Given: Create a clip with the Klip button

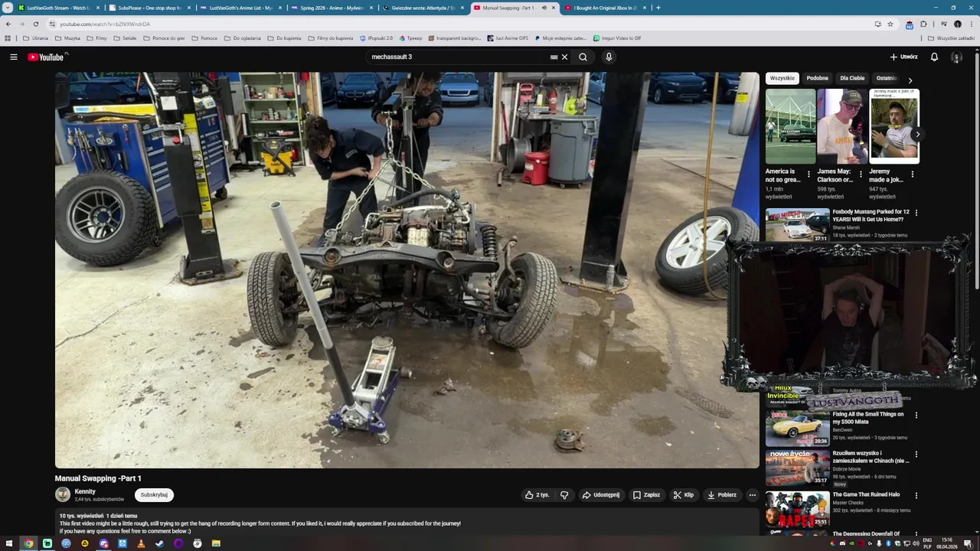Looking at the screenshot, I should [683, 495].
